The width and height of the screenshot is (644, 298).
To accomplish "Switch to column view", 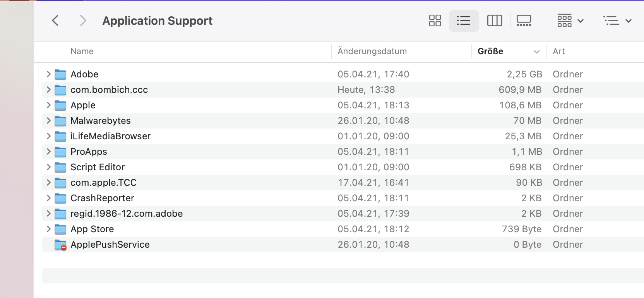I will [x=494, y=21].
